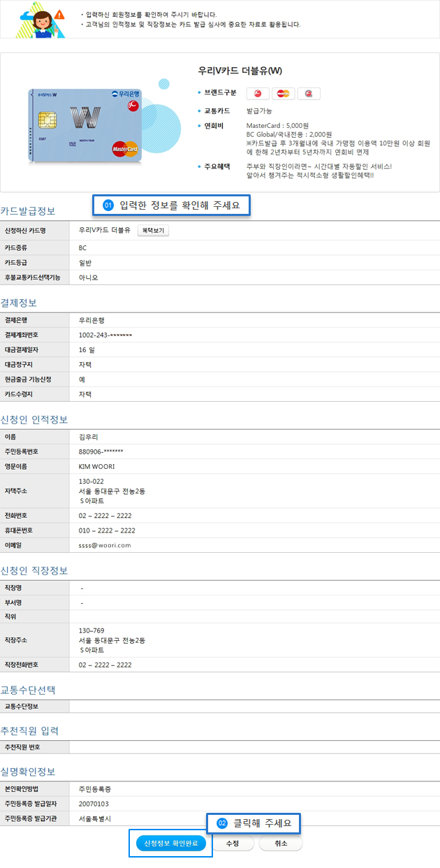Click the 교통수단정보 row label
440x868 pixels.
21,706
